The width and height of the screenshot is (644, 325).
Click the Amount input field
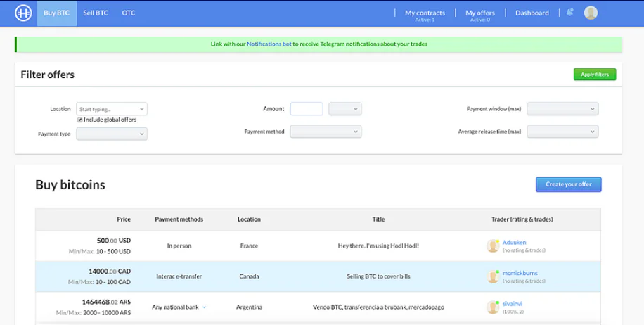point(307,109)
